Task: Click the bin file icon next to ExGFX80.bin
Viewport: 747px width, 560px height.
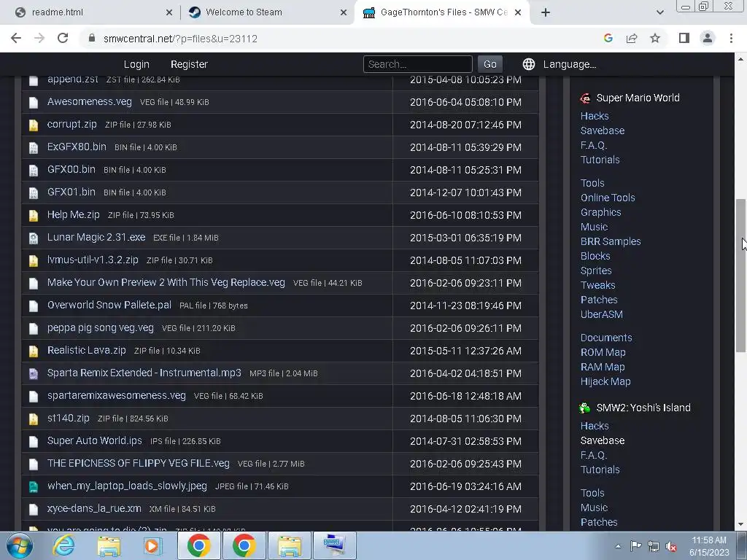Action: point(34,147)
